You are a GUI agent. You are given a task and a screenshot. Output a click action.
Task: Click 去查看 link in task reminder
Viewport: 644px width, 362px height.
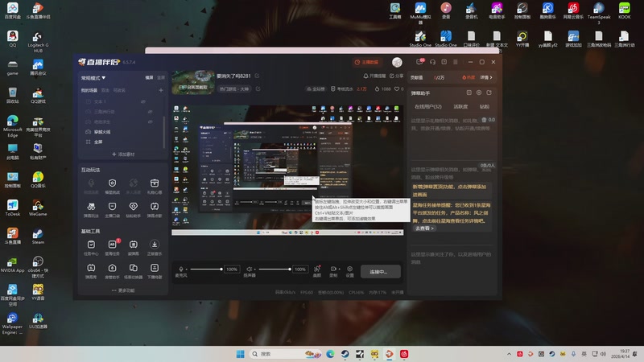pyautogui.click(x=424, y=228)
